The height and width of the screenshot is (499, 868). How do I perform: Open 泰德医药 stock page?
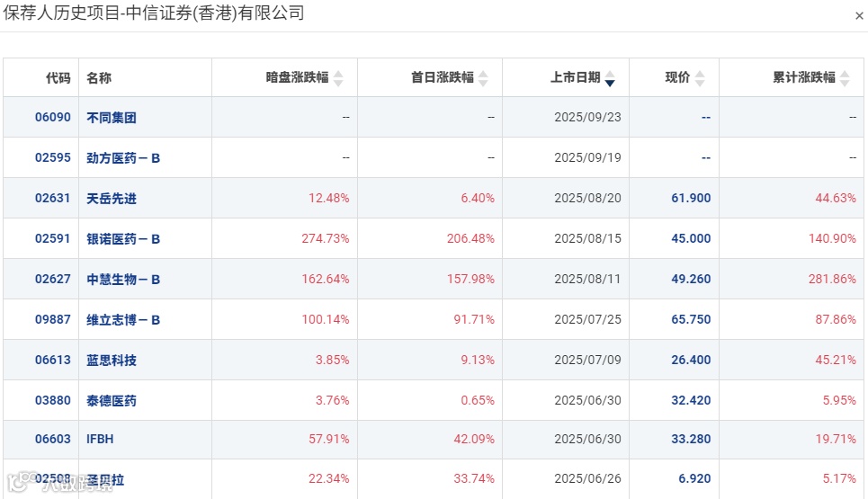point(112,400)
